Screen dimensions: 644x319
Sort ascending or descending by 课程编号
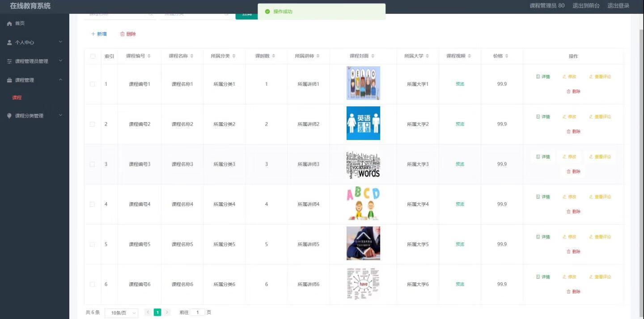[x=149, y=56]
